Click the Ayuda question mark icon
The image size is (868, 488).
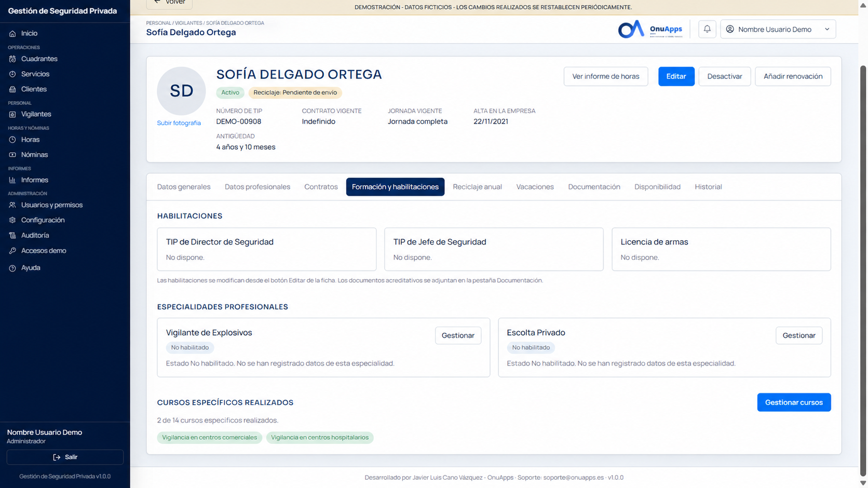12,268
